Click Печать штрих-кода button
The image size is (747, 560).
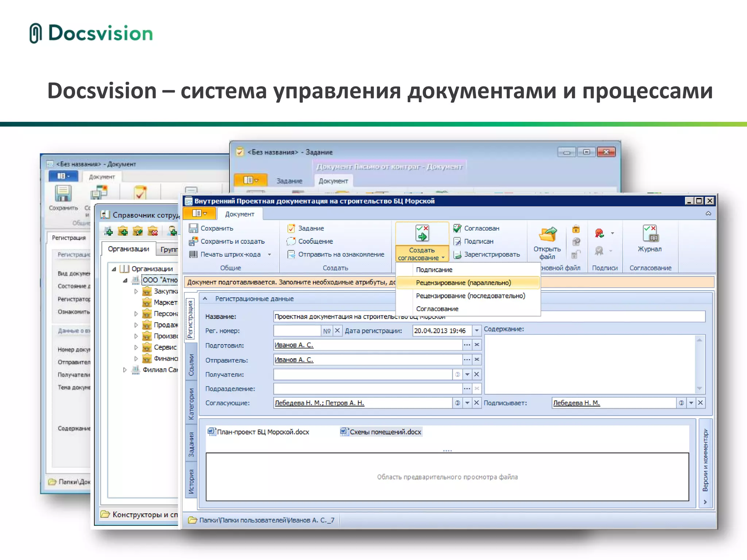[x=225, y=254]
